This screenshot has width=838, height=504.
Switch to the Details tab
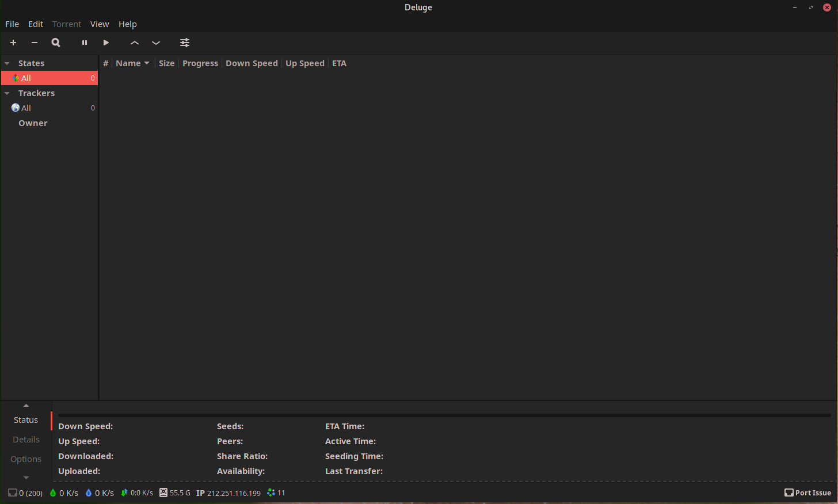pos(26,440)
